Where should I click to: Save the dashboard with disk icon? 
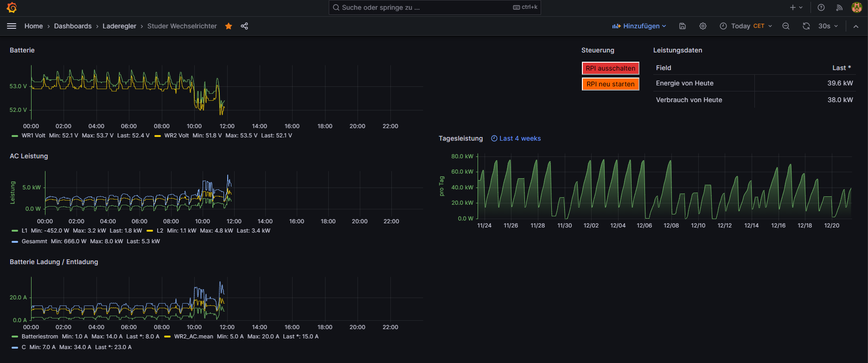(683, 26)
